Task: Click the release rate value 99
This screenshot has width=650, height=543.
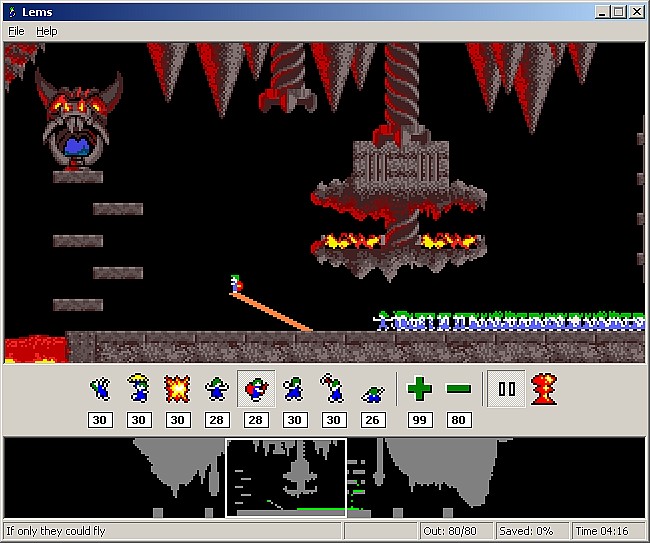Action: pyautogui.click(x=420, y=420)
